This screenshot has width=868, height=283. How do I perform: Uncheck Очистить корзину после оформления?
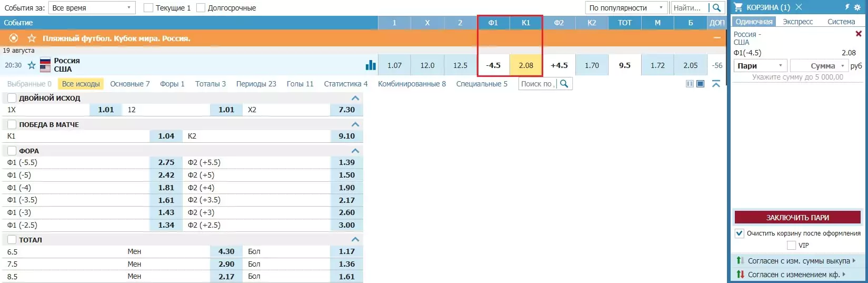point(740,233)
